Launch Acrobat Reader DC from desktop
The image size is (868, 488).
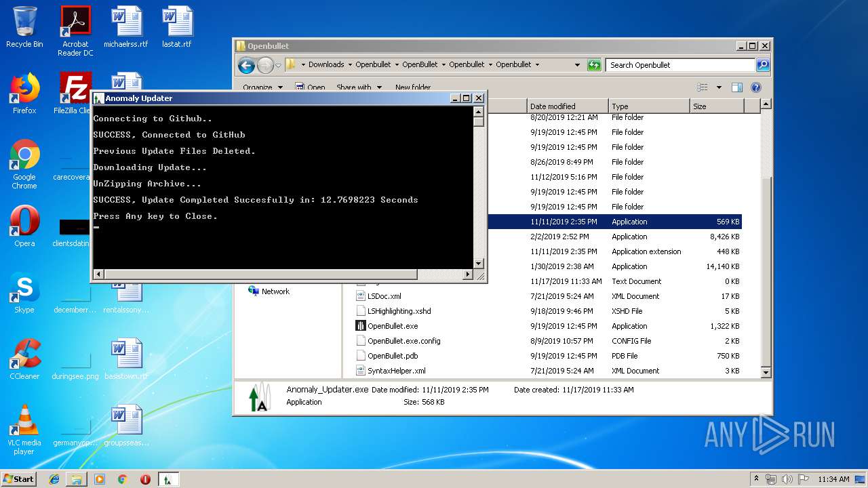[75, 31]
